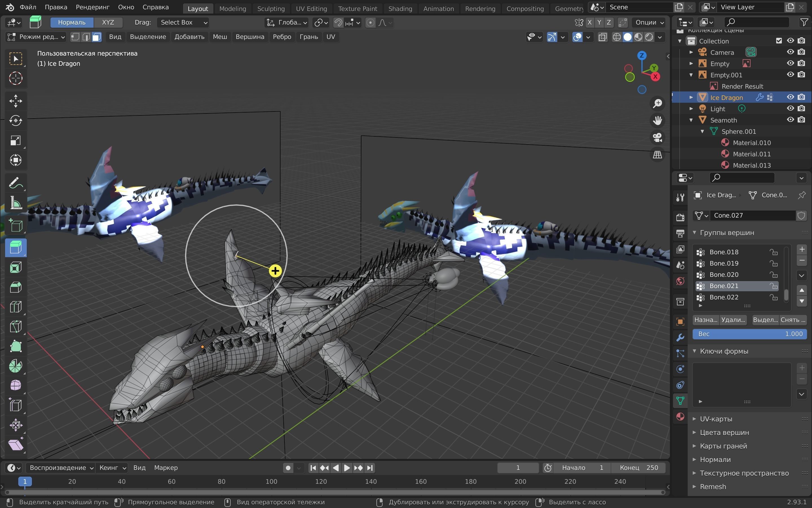The width and height of the screenshot is (812, 508).
Task: Expand the Camera outliner item
Action: pyautogui.click(x=691, y=52)
